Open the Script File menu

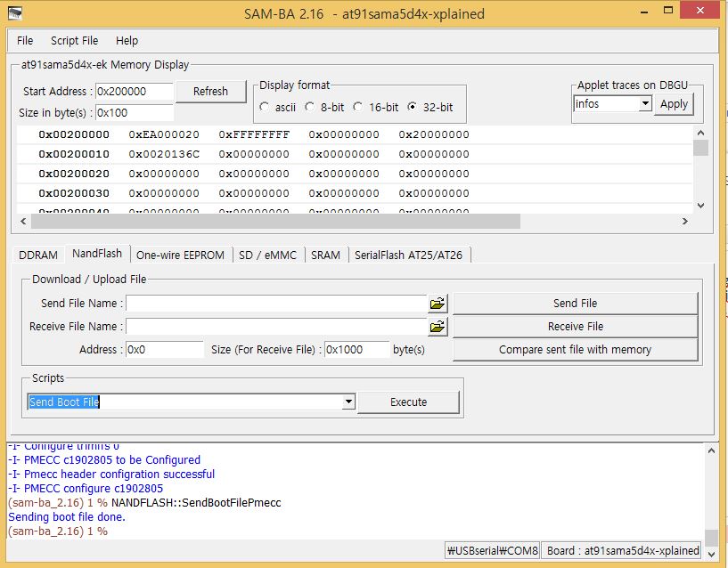74,40
